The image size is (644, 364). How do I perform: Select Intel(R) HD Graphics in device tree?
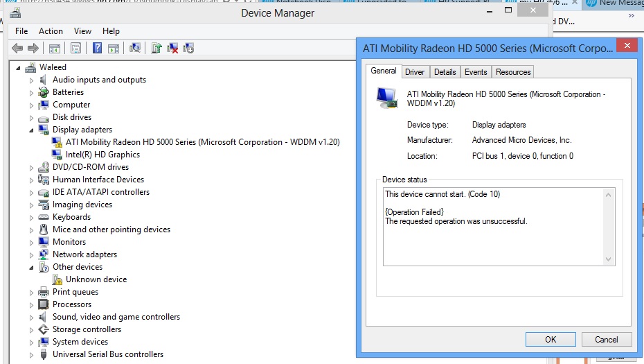point(102,155)
